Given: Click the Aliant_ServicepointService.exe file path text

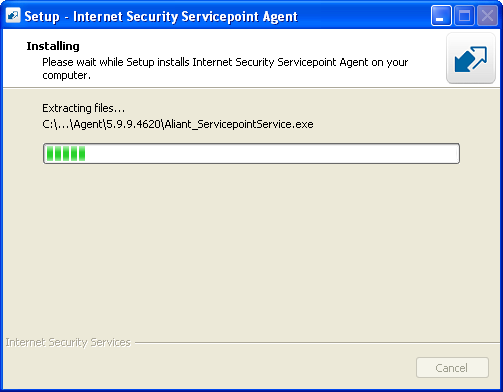Looking at the screenshot, I should pyautogui.click(x=178, y=124).
